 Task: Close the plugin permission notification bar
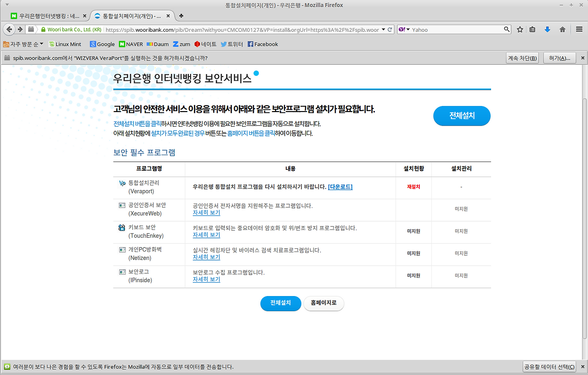pos(582,58)
